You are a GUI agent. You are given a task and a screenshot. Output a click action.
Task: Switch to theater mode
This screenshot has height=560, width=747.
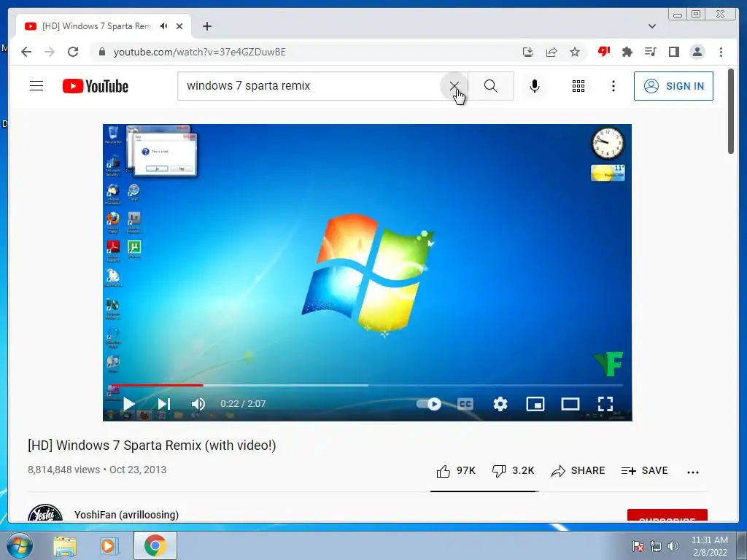tap(570, 404)
